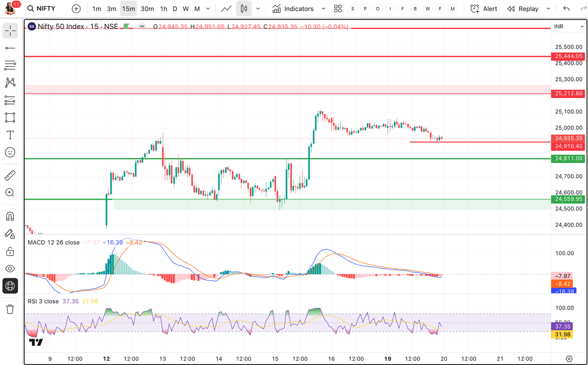Select the Daily timeframe
588x365 pixels.
[174, 8]
